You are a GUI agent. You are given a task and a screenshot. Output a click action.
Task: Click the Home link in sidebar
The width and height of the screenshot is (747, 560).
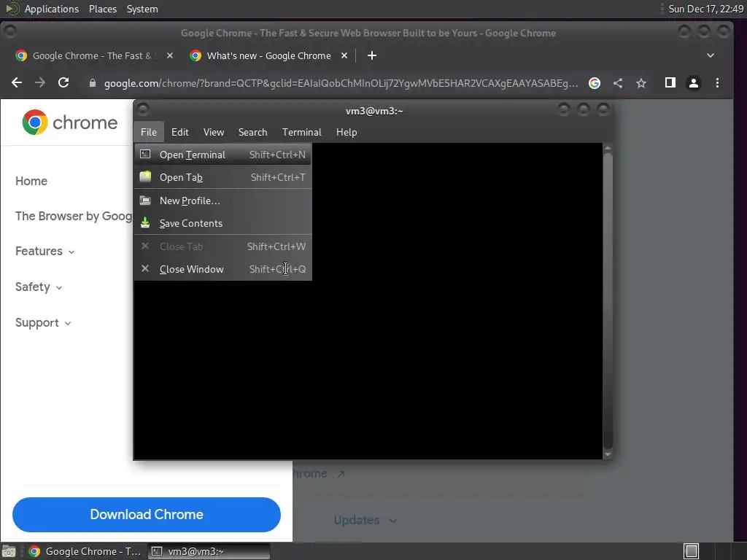[31, 181]
